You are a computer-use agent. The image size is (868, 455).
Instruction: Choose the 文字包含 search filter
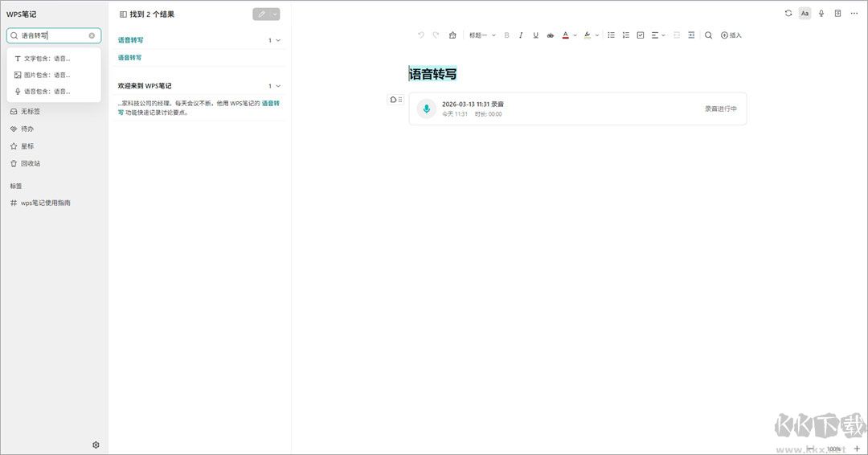[x=54, y=58]
